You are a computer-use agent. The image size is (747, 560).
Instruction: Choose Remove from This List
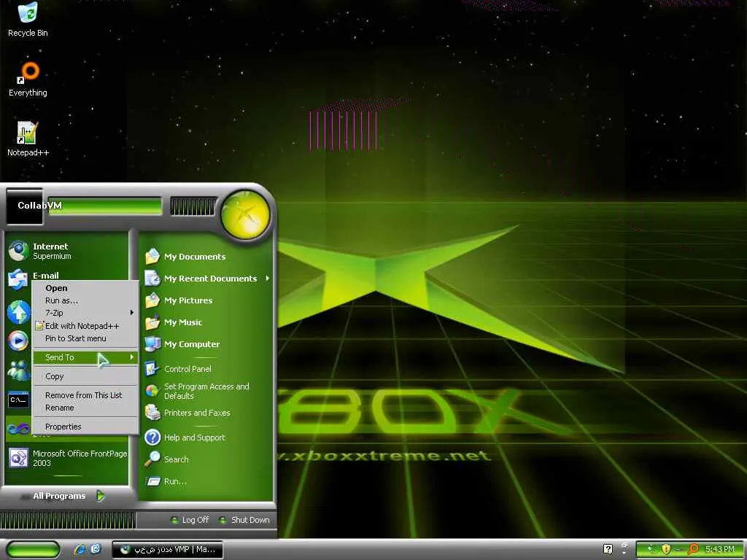tap(85, 395)
